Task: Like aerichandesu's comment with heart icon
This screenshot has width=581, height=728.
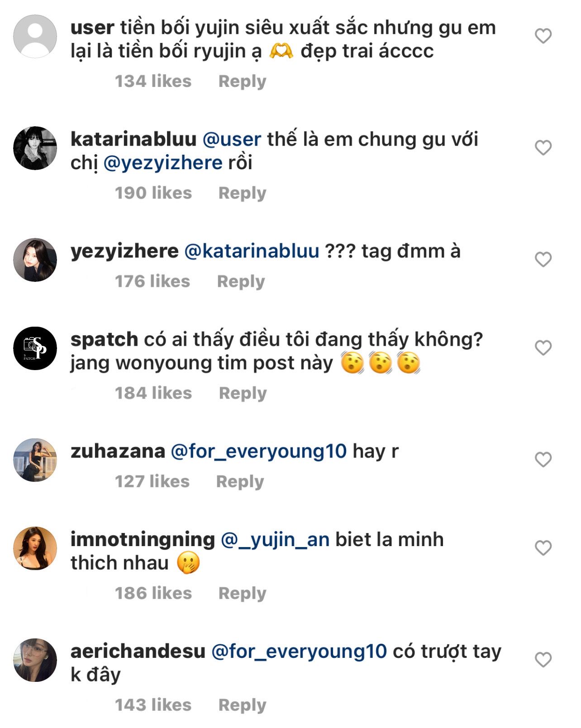Action: click(543, 660)
